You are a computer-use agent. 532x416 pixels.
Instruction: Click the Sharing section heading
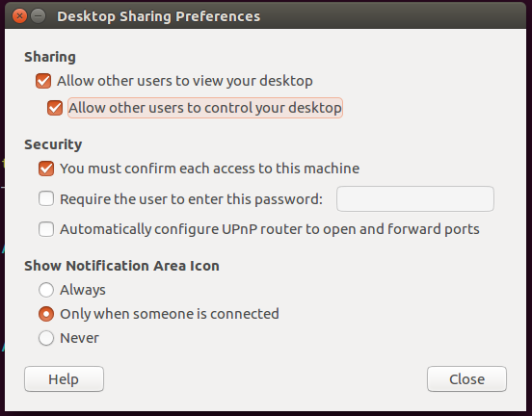[50, 57]
